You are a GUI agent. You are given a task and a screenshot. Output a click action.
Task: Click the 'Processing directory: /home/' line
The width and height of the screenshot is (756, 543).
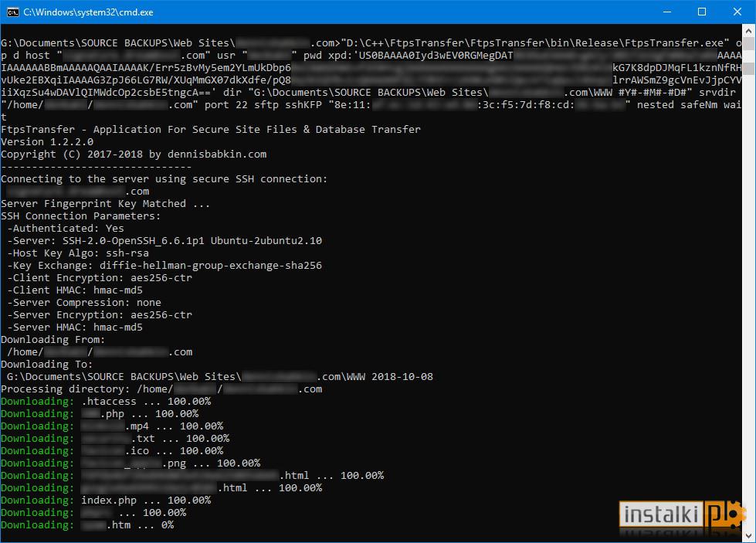[161, 389]
